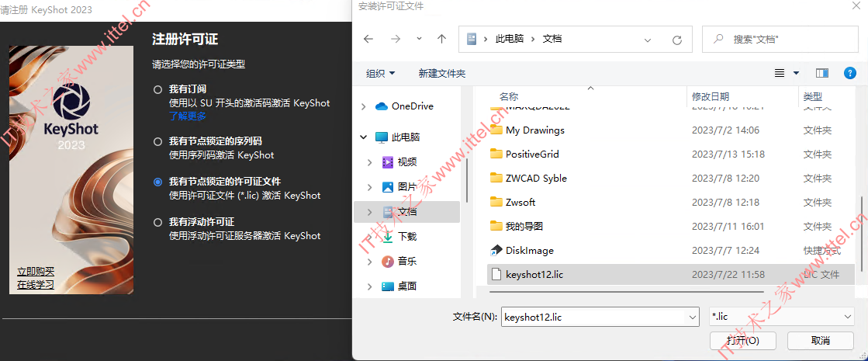Open the list view layout icon
This screenshot has height=361, width=868.
pyautogui.click(x=780, y=73)
